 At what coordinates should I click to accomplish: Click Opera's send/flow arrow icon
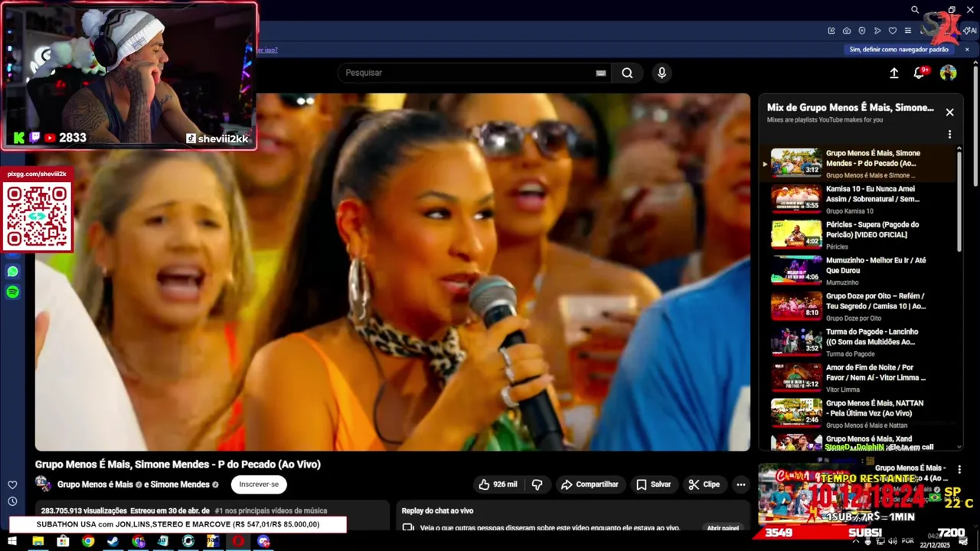tap(877, 31)
